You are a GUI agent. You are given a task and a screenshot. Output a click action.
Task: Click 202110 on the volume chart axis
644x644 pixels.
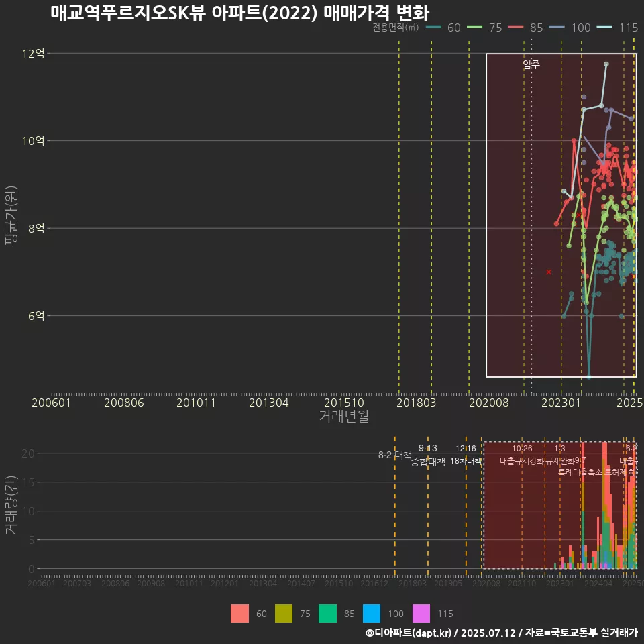click(522, 583)
